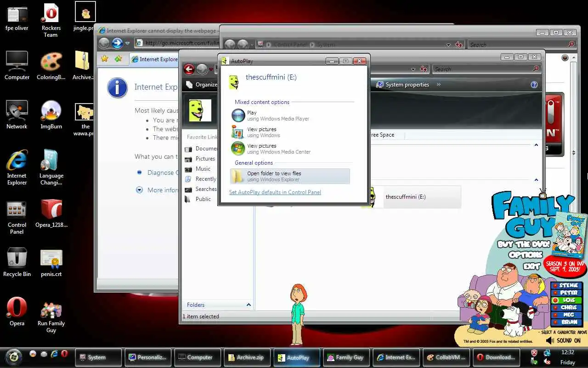This screenshot has height=368, width=588.
Task: Select Chris character radio button
Action: click(x=555, y=308)
